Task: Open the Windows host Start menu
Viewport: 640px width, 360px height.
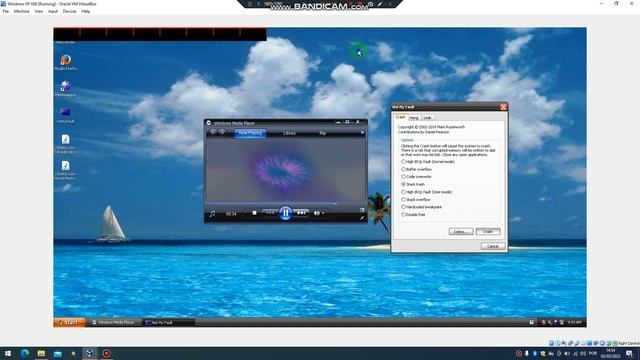Action: coord(8,353)
